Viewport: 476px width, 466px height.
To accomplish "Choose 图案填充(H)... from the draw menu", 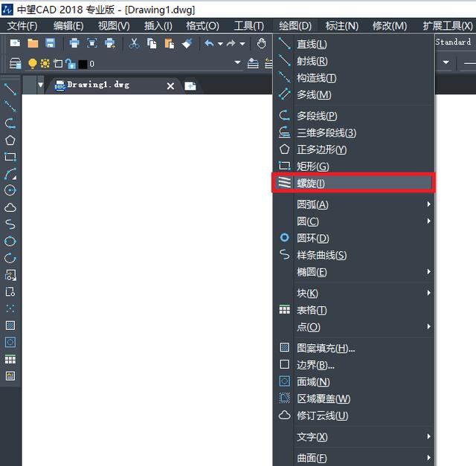I will pos(354,348).
